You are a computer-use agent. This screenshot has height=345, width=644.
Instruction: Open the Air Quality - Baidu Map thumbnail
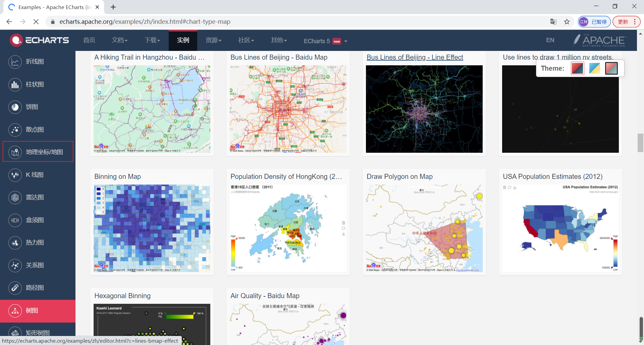pos(288,324)
